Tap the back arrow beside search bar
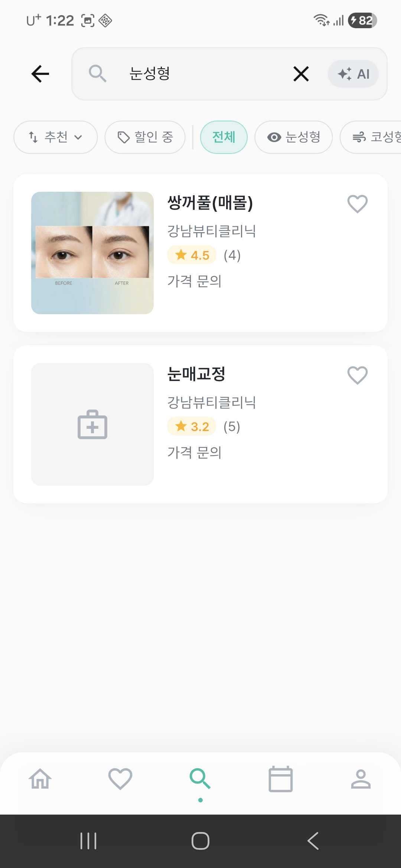Viewport: 401px width, 868px height. (40, 73)
